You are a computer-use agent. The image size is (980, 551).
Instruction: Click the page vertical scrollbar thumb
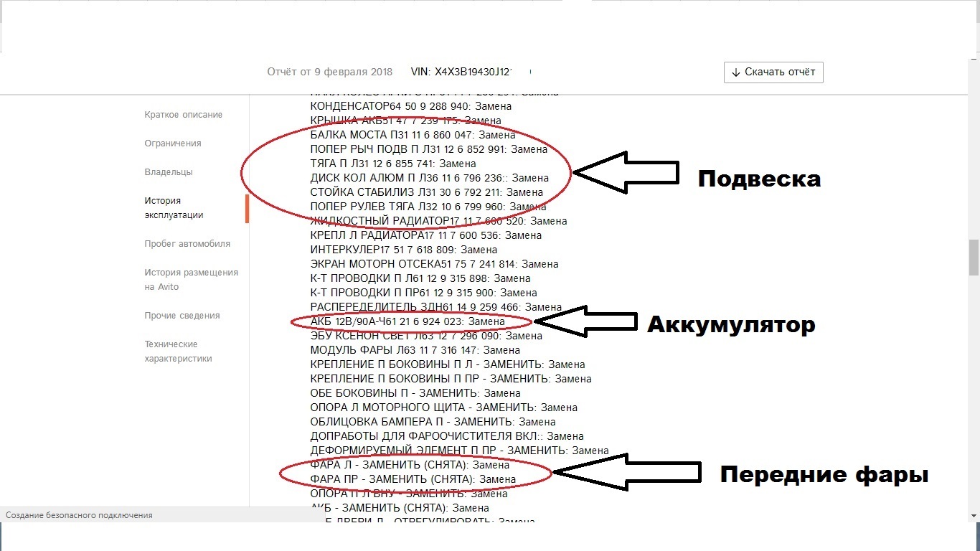click(x=974, y=258)
